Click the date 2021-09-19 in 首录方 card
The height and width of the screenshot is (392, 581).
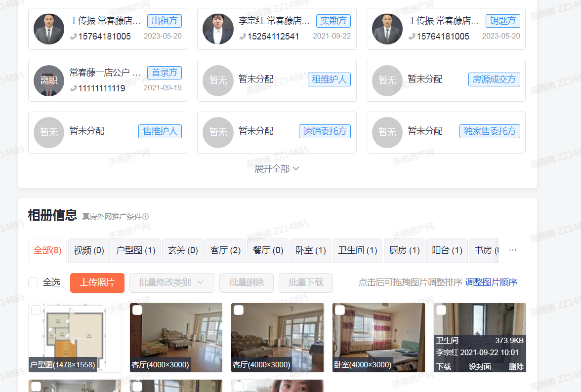[x=163, y=88]
